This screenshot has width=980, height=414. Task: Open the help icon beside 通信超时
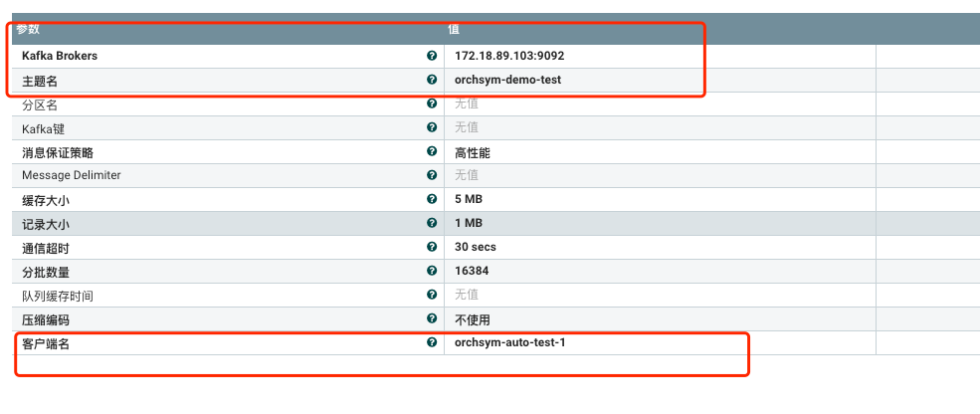tap(432, 247)
